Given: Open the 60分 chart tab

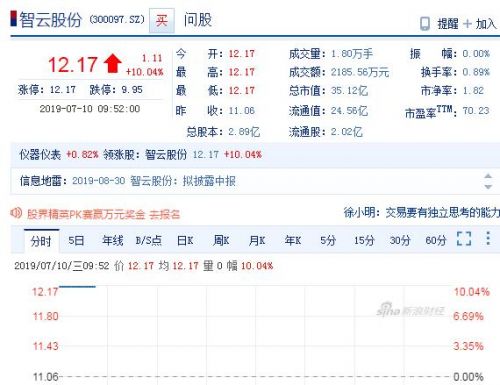Looking at the screenshot, I should (436, 240).
